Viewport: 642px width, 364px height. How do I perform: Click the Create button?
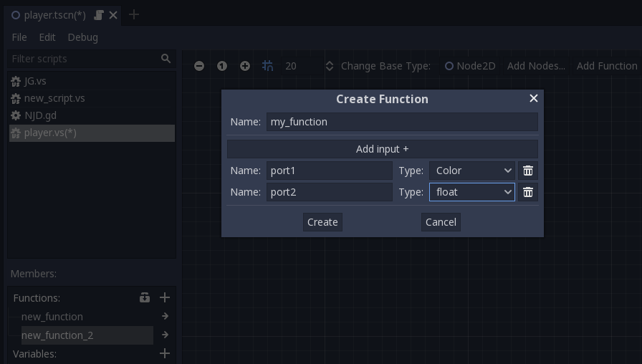click(322, 222)
